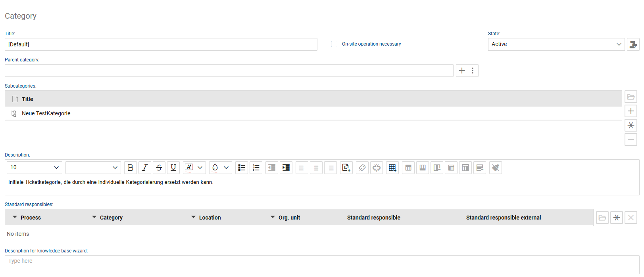
Task: Open standard responsible entry with folder button
Action: [x=602, y=218]
